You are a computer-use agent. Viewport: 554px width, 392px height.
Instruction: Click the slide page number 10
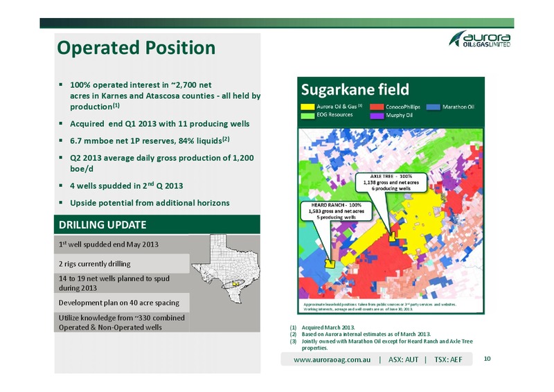(x=487, y=359)
